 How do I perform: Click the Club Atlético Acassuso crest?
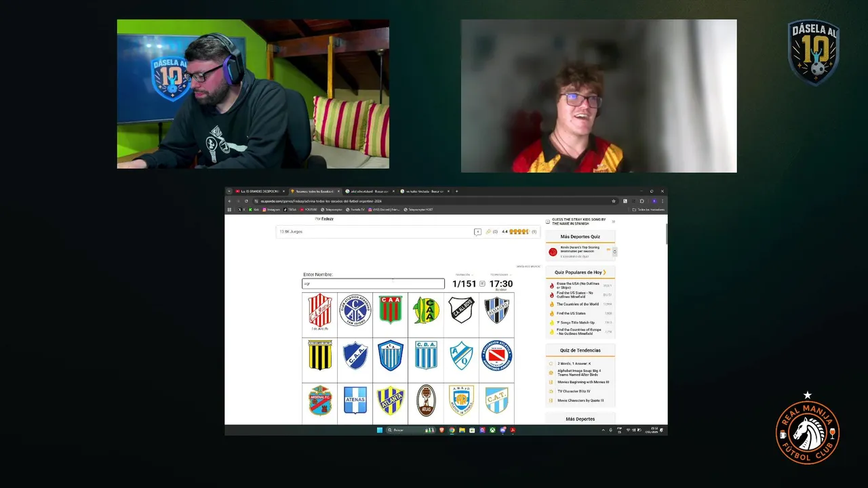pos(355,310)
